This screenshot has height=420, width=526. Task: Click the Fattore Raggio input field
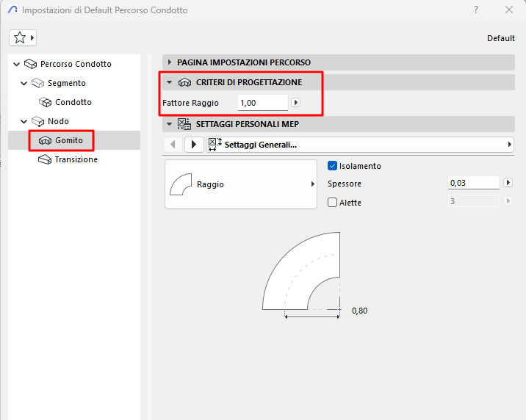tap(263, 103)
